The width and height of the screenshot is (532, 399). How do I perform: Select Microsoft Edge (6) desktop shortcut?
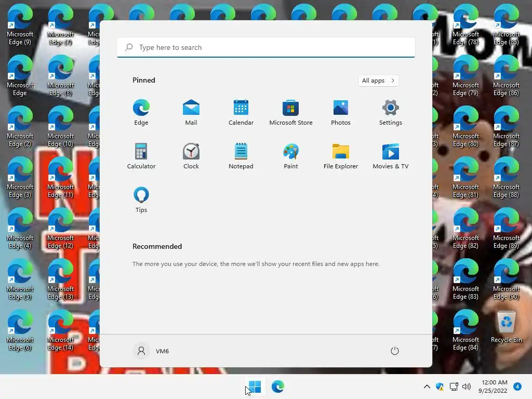20,330
